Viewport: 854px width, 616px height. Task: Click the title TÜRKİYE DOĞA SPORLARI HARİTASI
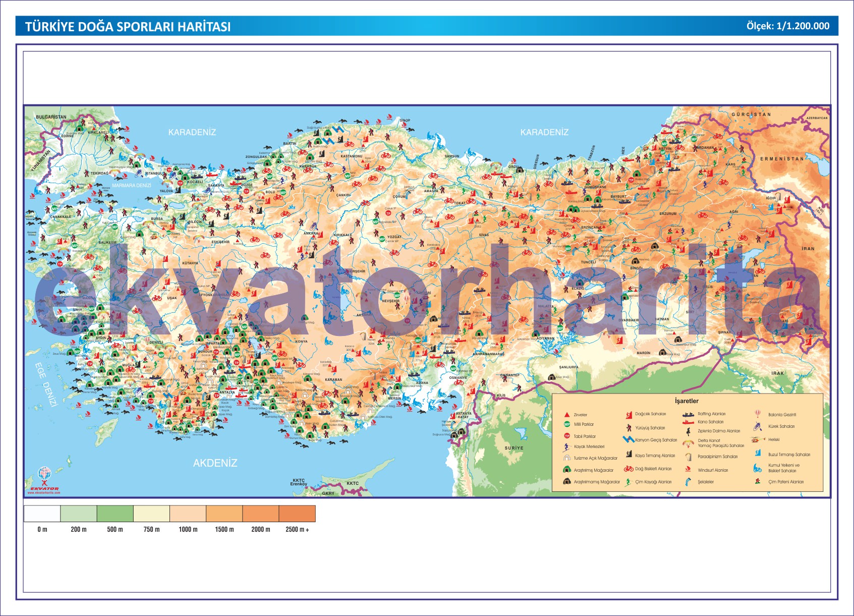[128, 27]
